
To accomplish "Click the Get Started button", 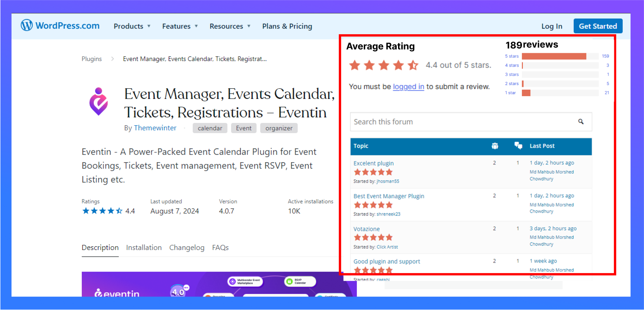I will (598, 26).
